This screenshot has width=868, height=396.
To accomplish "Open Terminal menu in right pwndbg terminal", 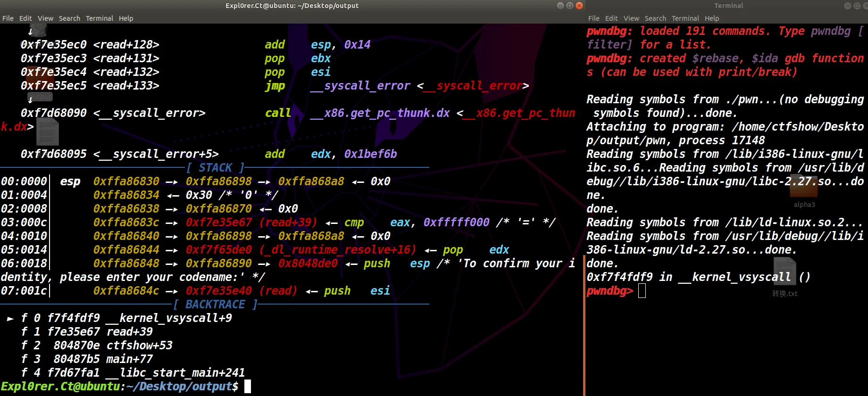I will point(685,18).
